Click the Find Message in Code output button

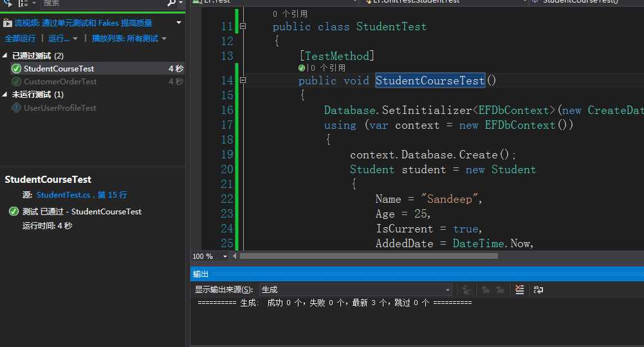[x=466, y=290]
